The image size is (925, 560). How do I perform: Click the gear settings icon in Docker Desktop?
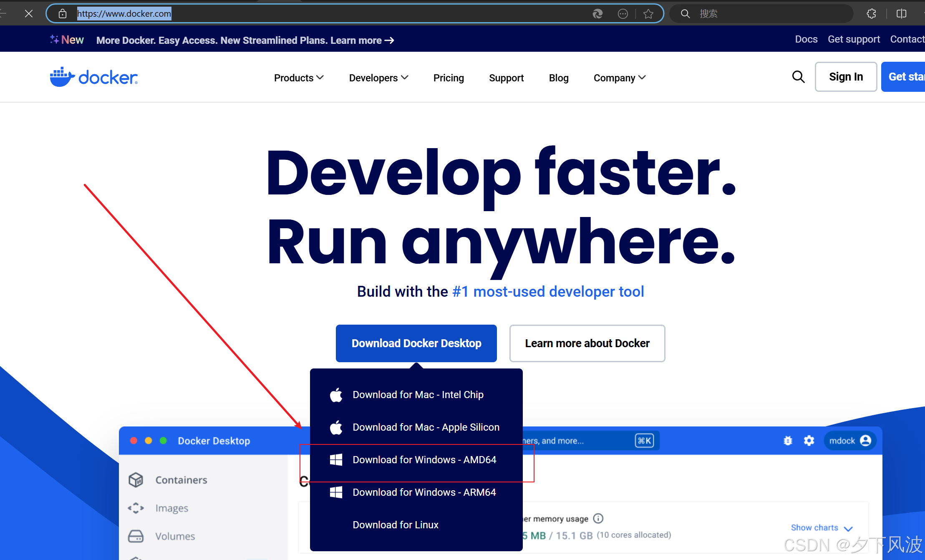tap(809, 441)
